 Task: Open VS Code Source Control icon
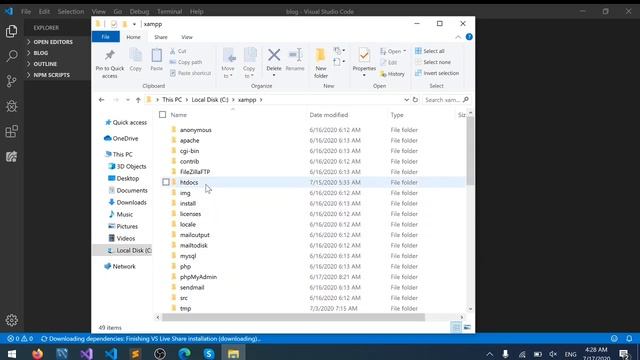(x=11, y=81)
